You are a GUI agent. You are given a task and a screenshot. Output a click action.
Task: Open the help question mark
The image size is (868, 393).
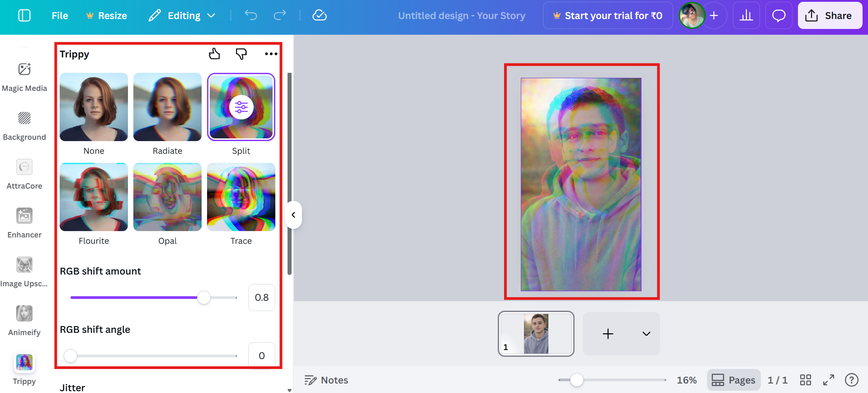(x=852, y=380)
